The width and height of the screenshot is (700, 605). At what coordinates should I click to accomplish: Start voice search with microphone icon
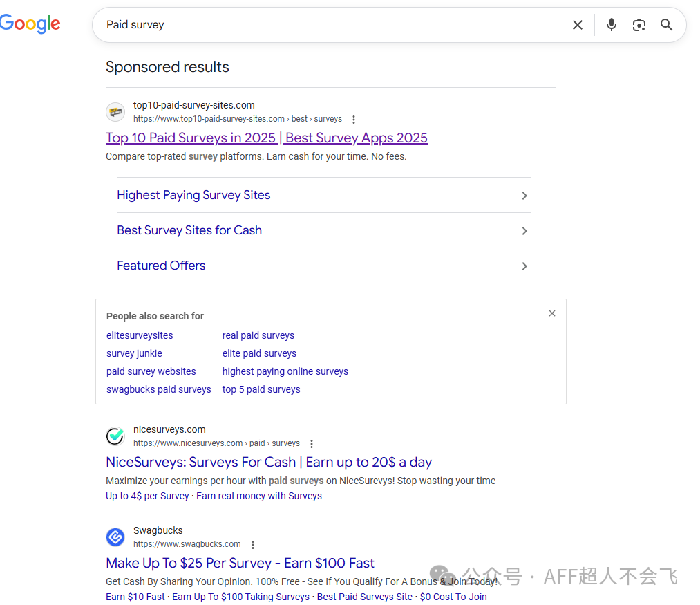coord(611,25)
